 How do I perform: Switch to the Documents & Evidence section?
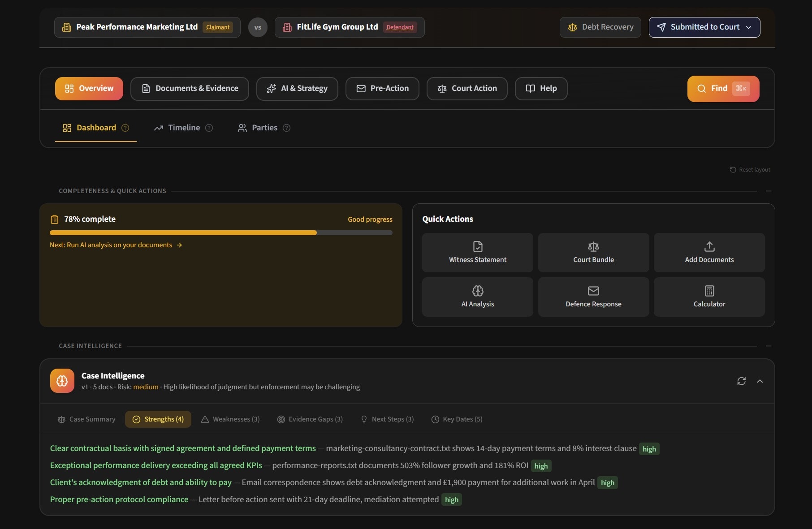click(x=189, y=88)
